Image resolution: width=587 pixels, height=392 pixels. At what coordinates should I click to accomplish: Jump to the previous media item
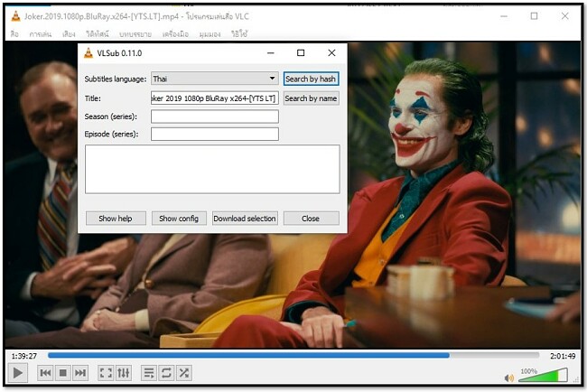[x=46, y=373]
